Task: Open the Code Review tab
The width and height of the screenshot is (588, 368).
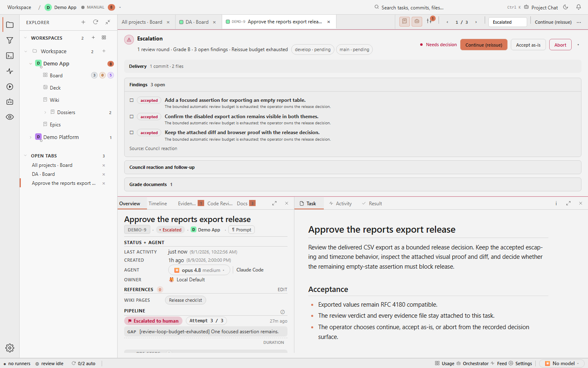Action: [220, 204]
